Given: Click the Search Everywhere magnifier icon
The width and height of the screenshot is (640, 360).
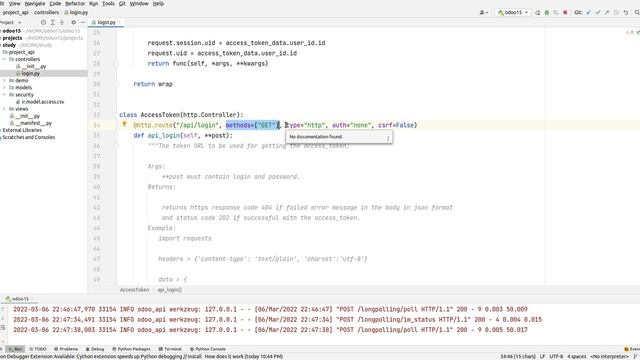Looking at the screenshot, I should tap(637, 13).
